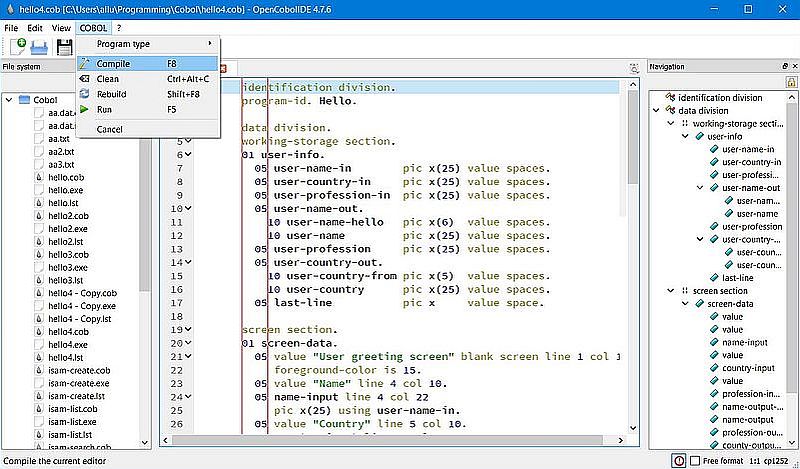Fold code at line 10
Screen dimensions: 800x469
coord(188,208)
